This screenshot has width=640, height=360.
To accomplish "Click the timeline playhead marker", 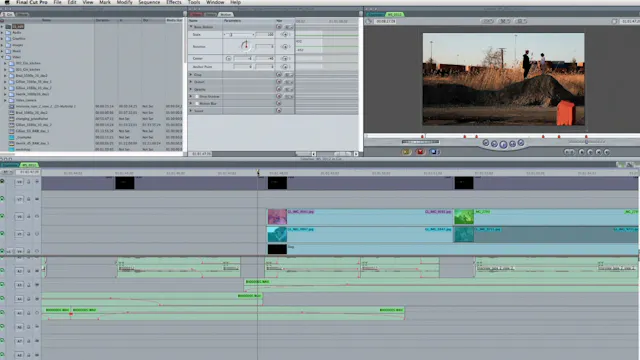I will (258, 173).
